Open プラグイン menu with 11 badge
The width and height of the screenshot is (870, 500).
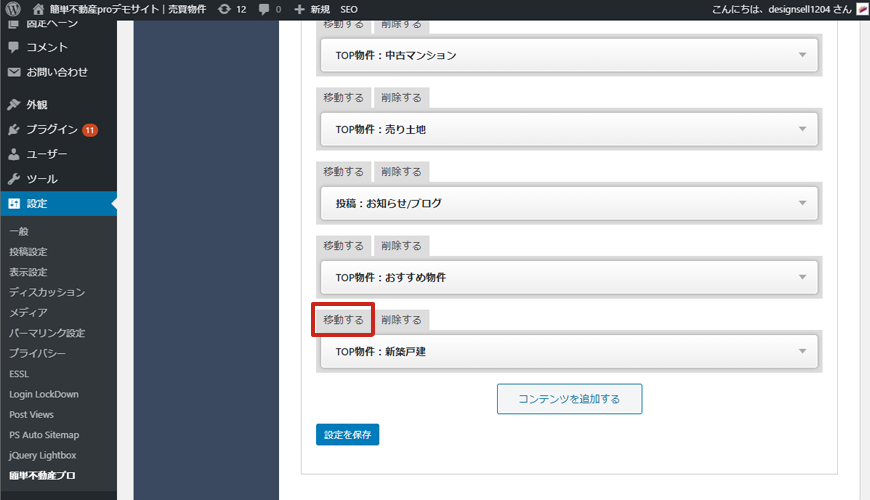pyautogui.click(x=52, y=129)
